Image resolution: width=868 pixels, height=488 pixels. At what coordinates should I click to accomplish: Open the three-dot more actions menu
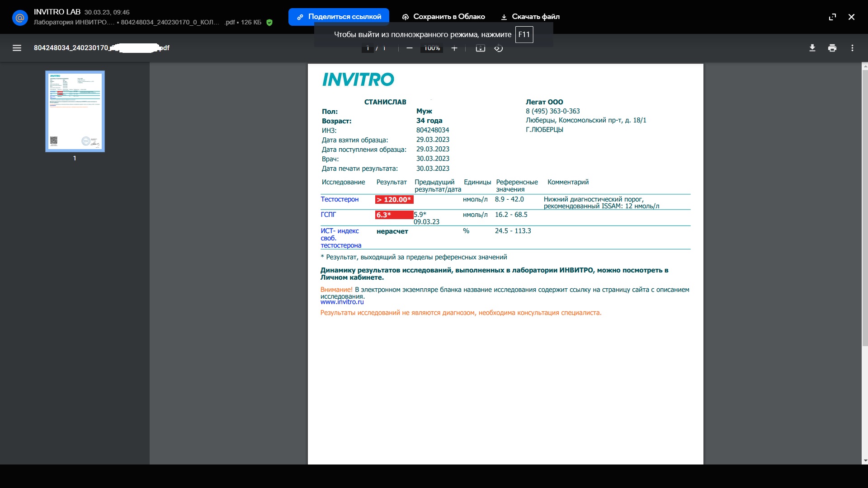(x=852, y=48)
